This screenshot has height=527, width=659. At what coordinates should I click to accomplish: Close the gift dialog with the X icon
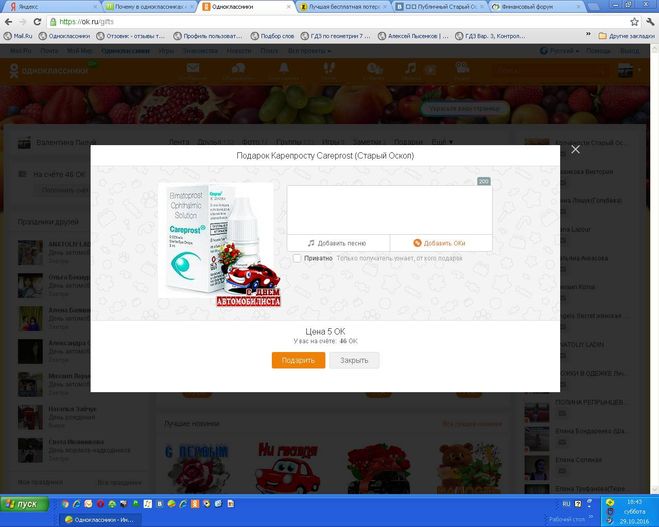[575, 149]
